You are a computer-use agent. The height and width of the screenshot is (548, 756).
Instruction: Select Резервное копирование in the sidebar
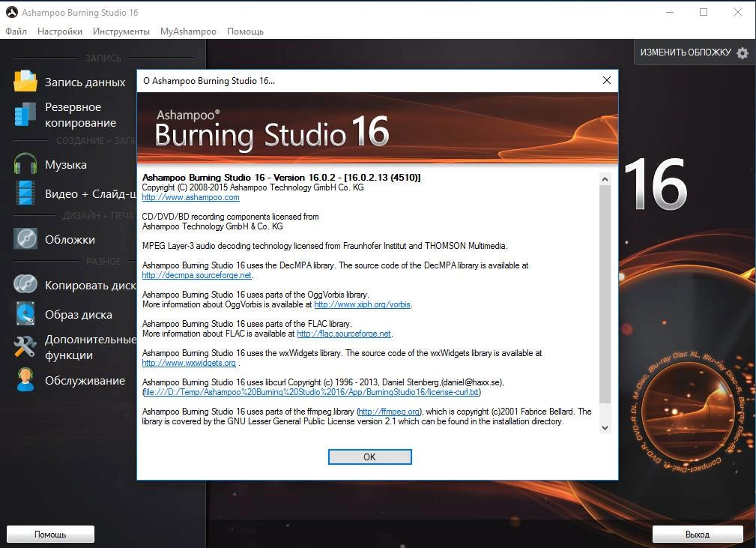click(x=80, y=115)
